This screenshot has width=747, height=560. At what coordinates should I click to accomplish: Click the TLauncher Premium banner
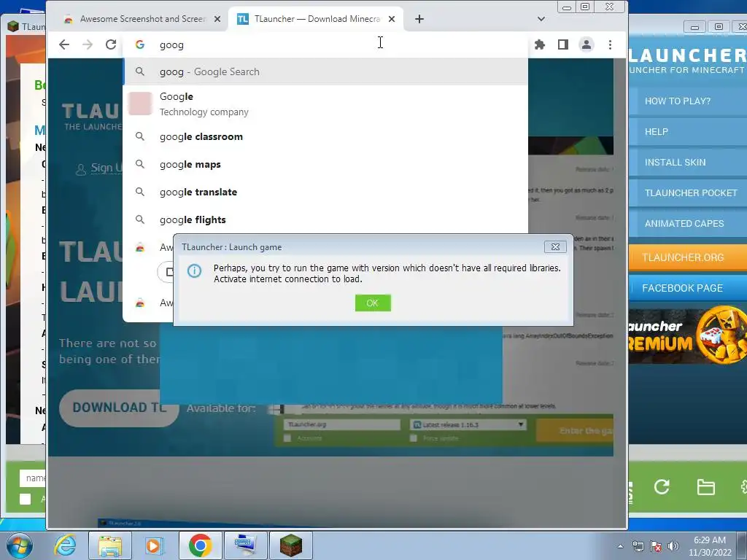(688, 335)
